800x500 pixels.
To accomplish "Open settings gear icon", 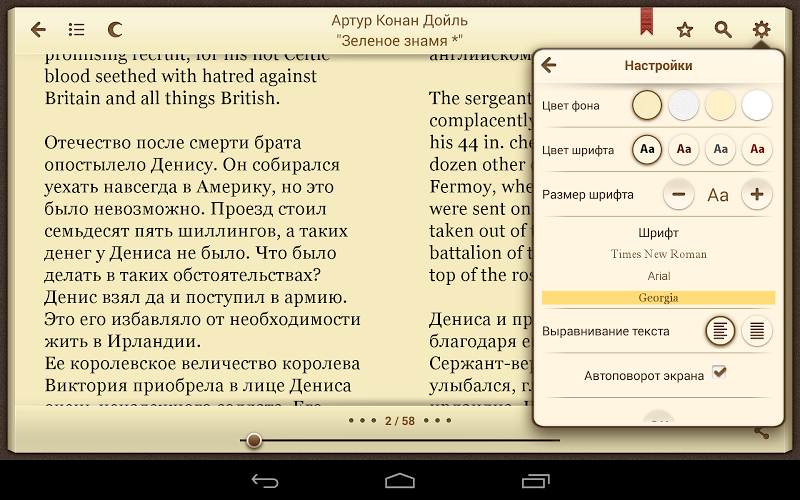I will click(761, 30).
